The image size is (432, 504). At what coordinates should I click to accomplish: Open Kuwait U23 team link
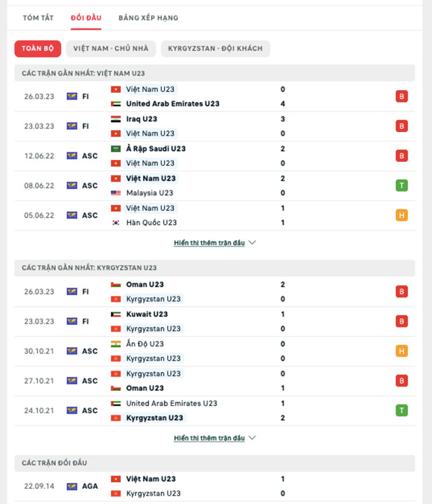(x=147, y=314)
